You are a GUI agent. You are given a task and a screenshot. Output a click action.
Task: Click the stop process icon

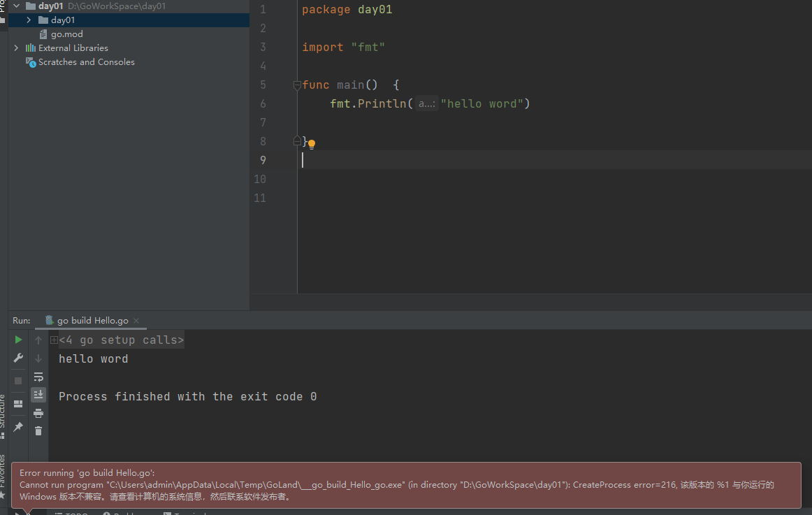(18, 379)
